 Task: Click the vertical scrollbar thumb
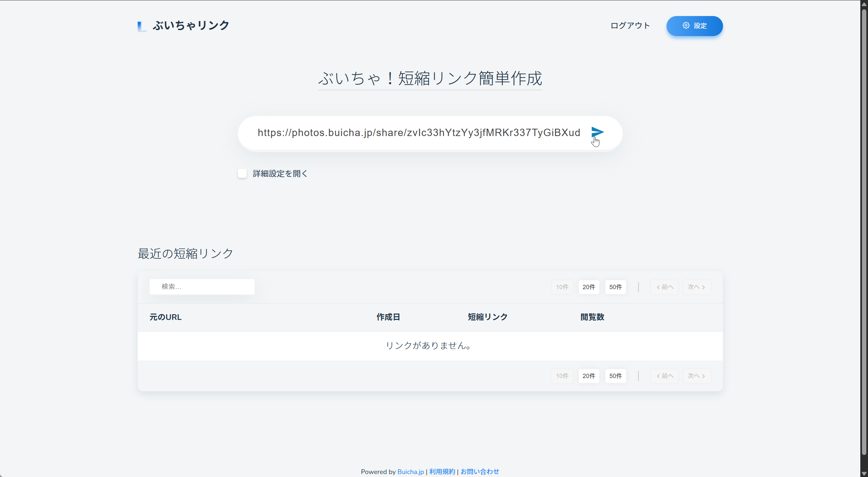(x=864, y=233)
